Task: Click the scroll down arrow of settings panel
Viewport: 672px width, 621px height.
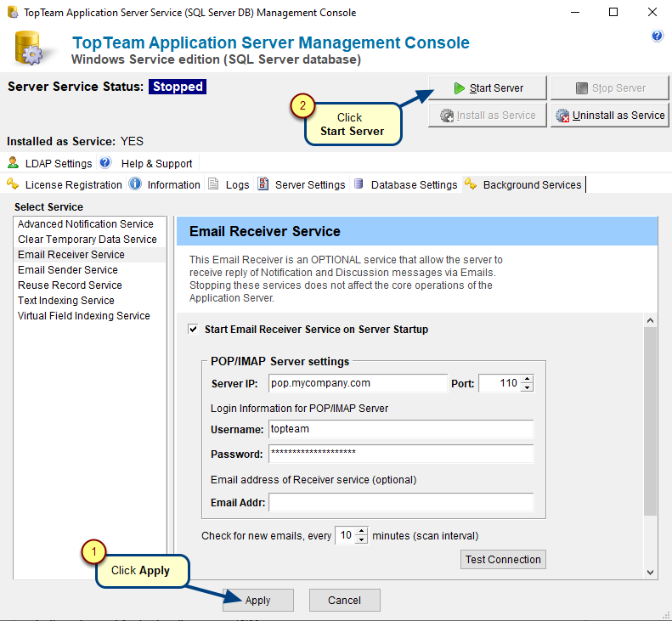Action: point(650,572)
